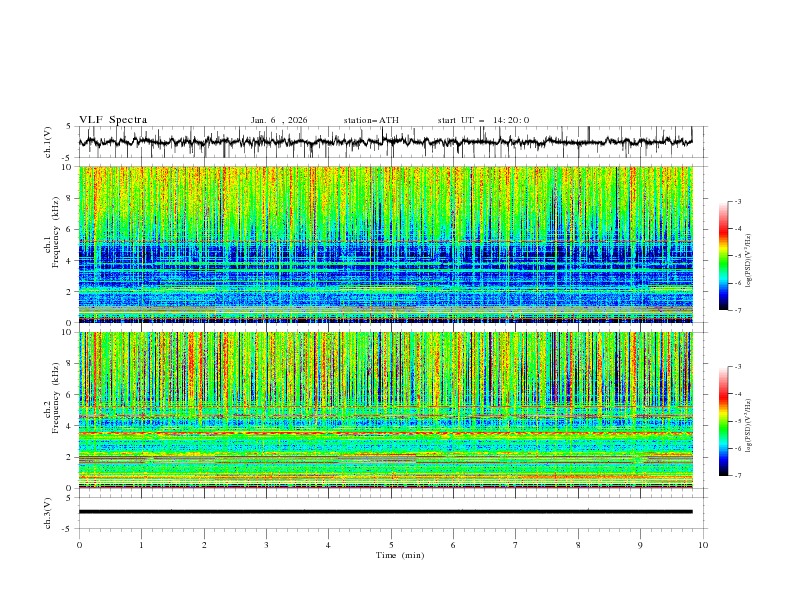Click the upper 'log(PSD)(V²/Hz)' colorbar label
This screenshot has height=612, width=792.
click(x=748, y=261)
